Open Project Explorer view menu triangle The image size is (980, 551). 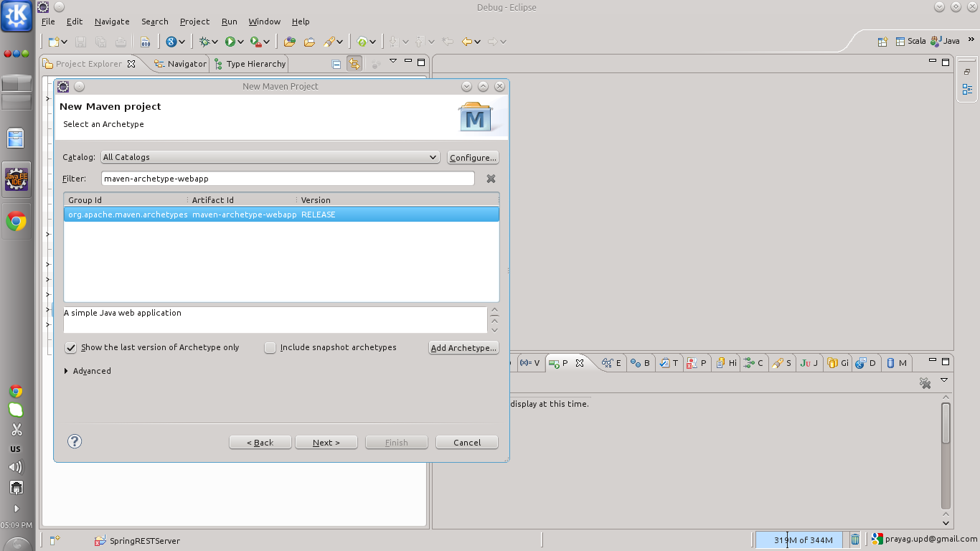(393, 61)
